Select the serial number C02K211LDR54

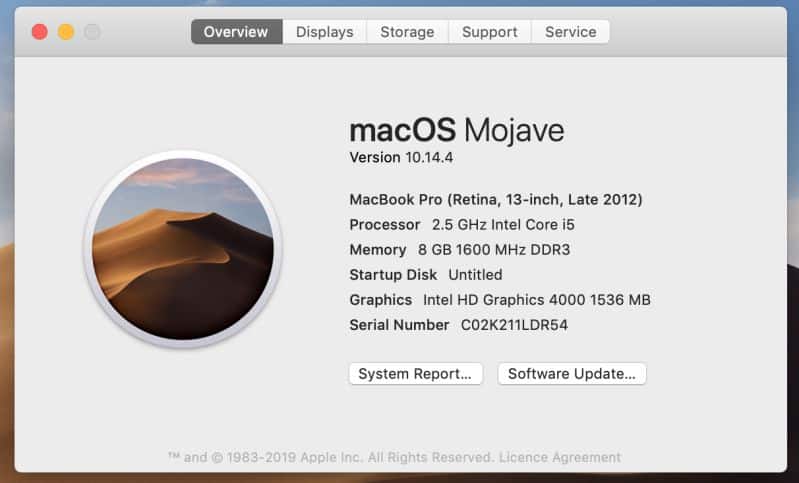[514, 325]
